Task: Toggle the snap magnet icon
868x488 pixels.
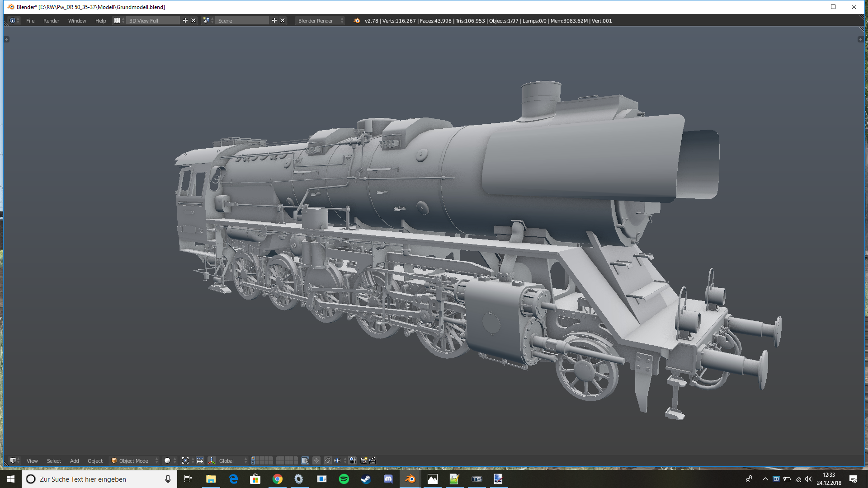Action: click(x=328, y=460)
